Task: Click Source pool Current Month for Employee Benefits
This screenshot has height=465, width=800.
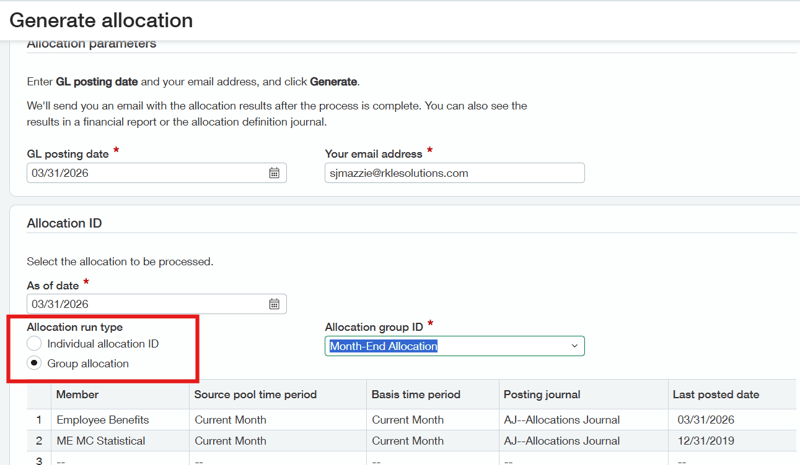Action: (x=230, y=420)
